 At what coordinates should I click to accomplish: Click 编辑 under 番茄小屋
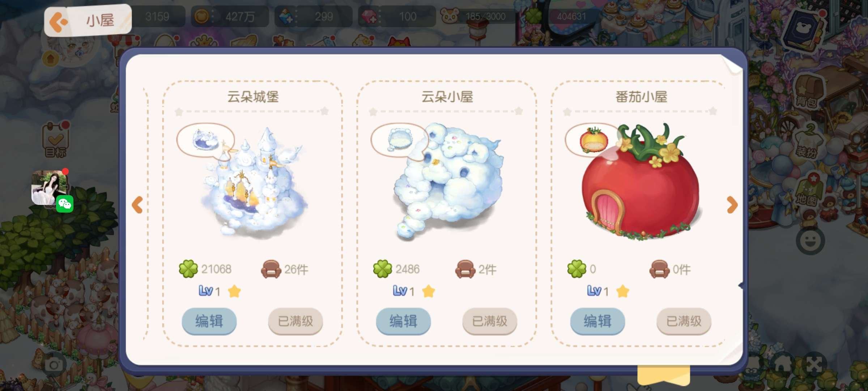(597, 321)
